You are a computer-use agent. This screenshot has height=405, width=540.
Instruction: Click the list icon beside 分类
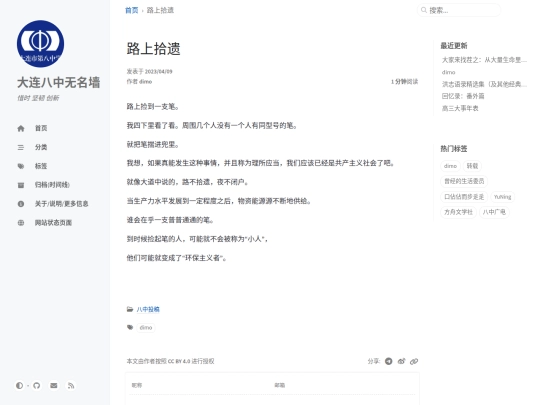(x=21, y=147)
